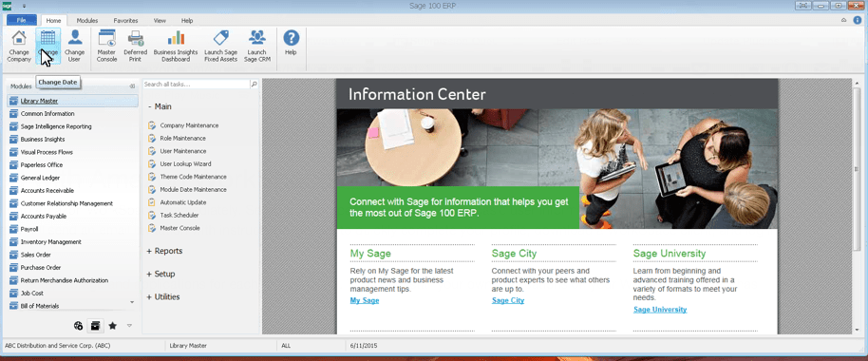Viewport: 868px width, 361px height.
Task: Click the blue information icon at ribbon corner
Action: tap(858, 20)
